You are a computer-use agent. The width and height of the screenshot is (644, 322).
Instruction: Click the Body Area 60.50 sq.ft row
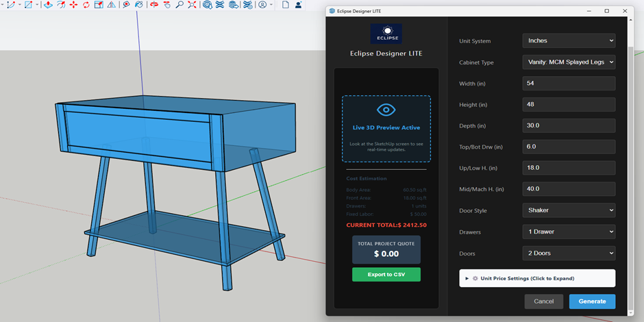[x=386, y=190]
